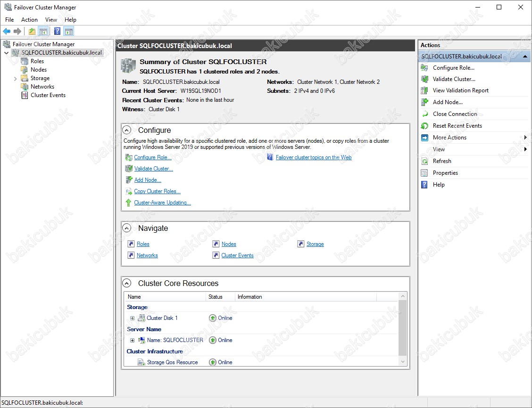Click the Add Node icon in Actions pane

[x=424, y=102]
